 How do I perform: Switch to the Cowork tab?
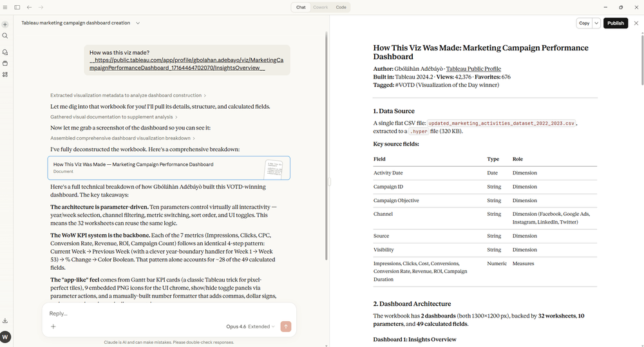[320, 7]
